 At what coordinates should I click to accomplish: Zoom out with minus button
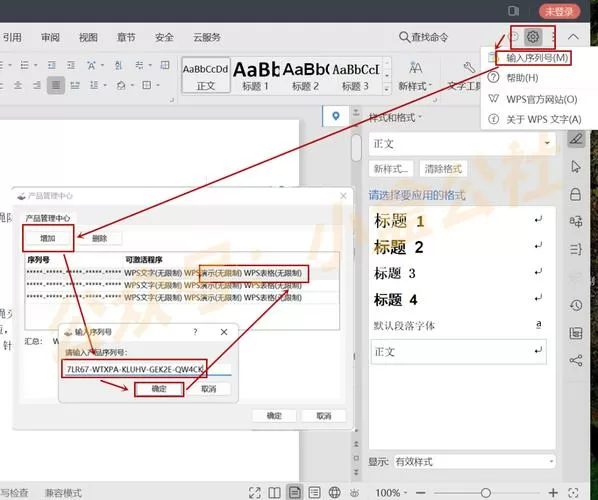coord(420,493)
